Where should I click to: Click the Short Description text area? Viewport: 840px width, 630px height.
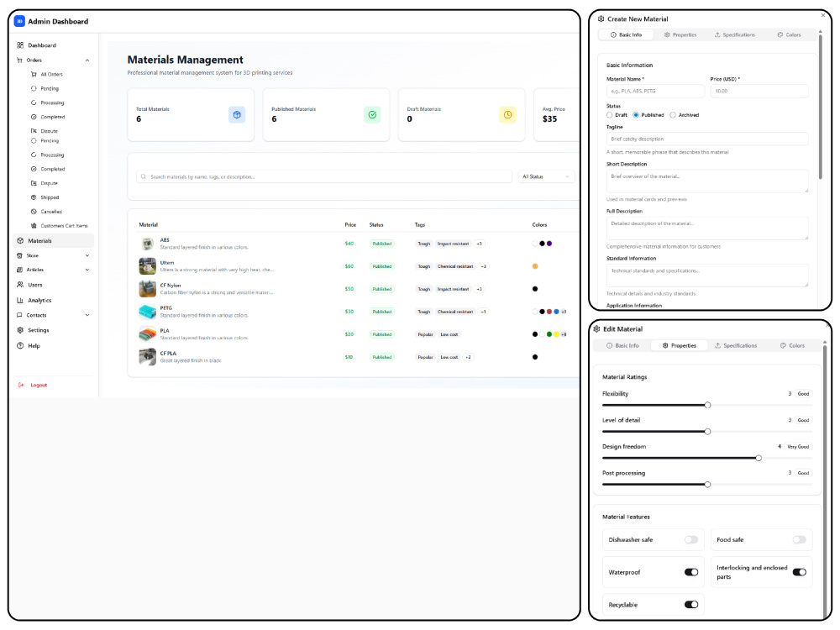[x=707, y=181]
